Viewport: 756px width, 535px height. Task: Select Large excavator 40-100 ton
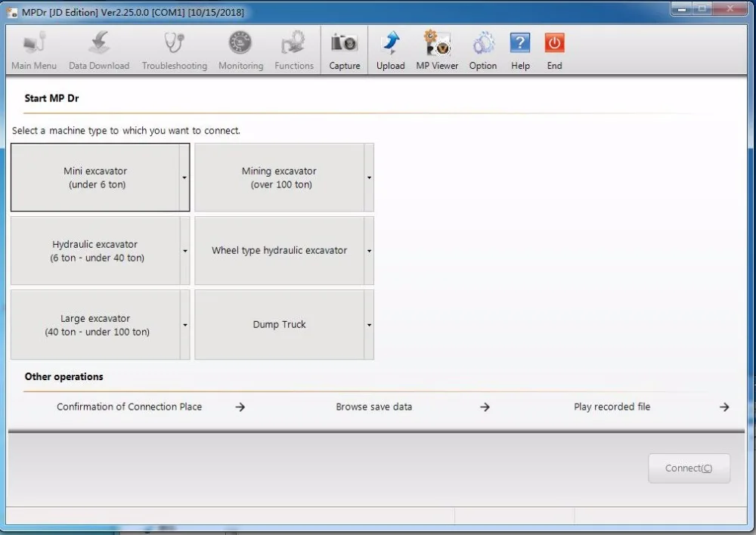[95, 325]
